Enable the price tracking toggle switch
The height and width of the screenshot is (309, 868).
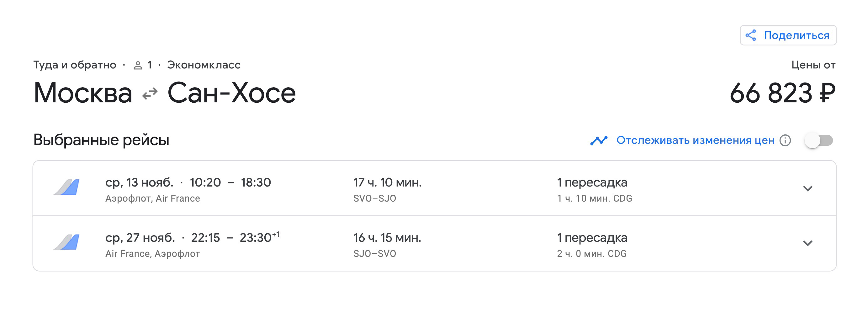tap(819, 140)
